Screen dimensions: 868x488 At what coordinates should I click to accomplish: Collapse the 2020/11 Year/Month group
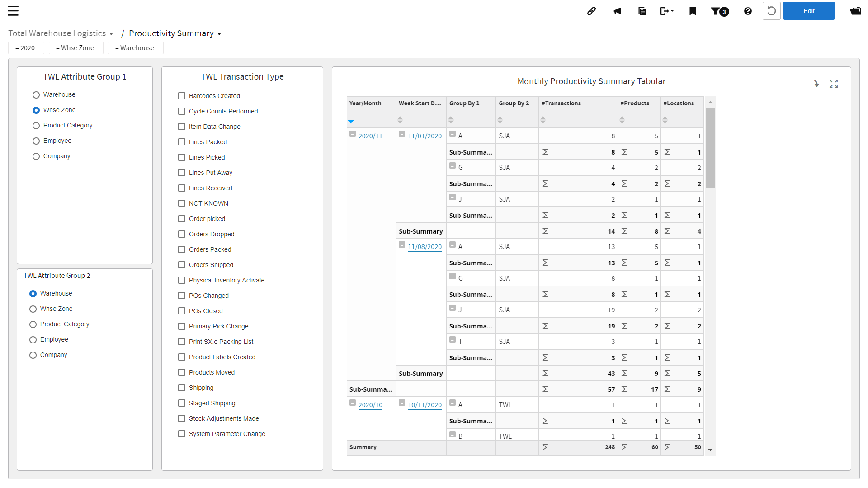[x=353, y=134]
